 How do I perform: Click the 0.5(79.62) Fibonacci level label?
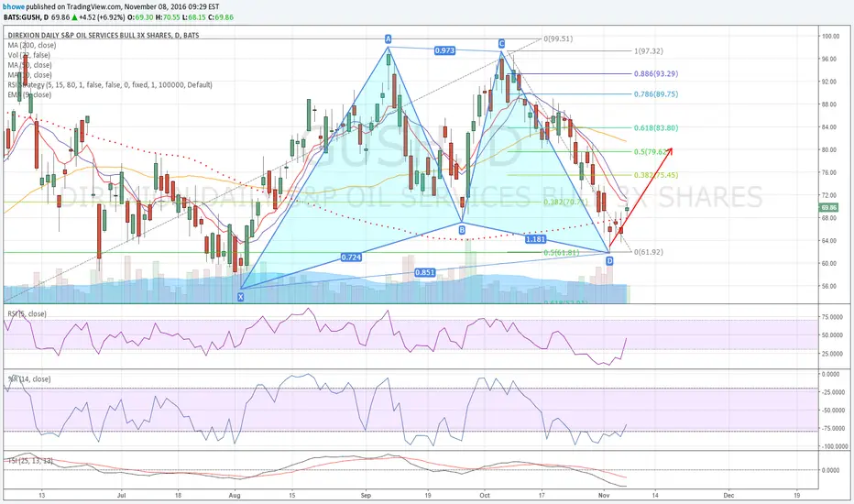pos(651,151)
